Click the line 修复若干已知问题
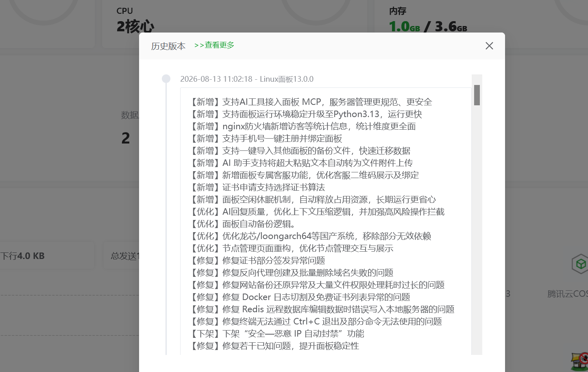588x372 pixels. (274, 346)
